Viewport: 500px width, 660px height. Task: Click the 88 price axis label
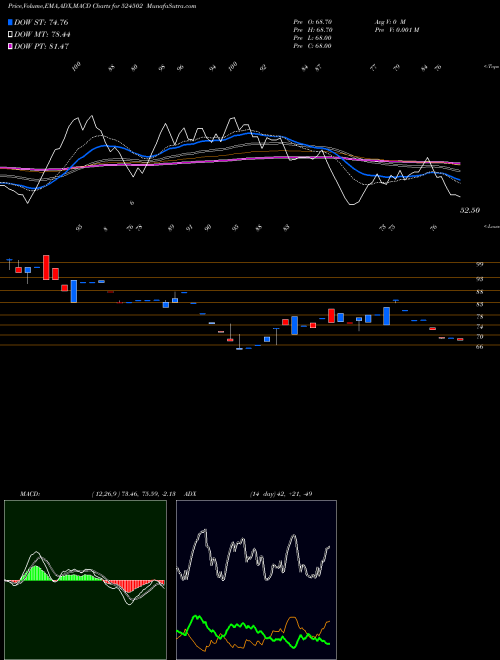pyautogui.click(x=479, y=292)
